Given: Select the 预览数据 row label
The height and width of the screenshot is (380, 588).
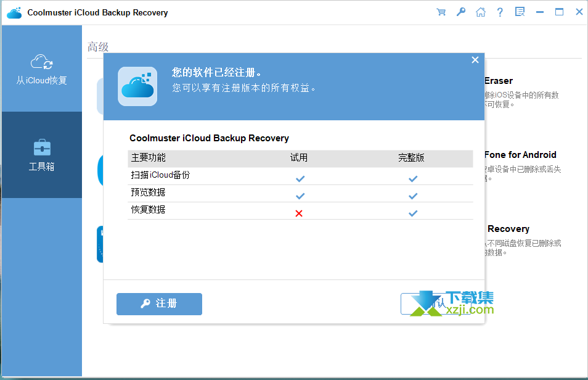Looking at the screenshot, I should [x=148, y=192].
